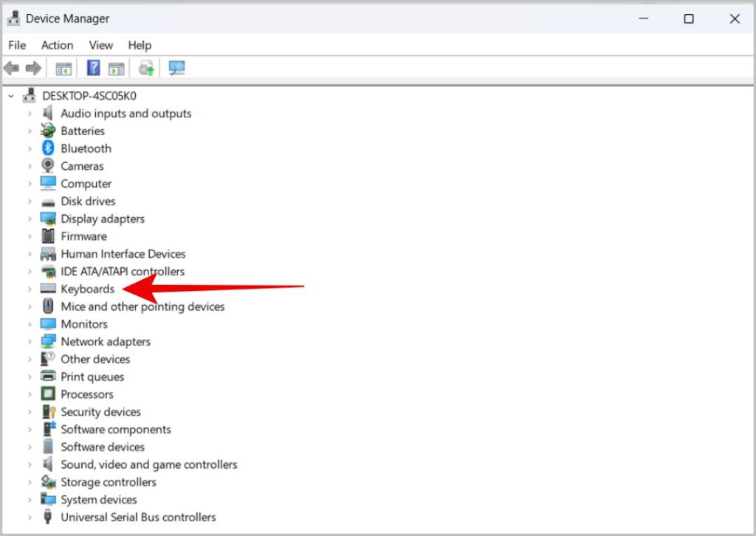Viewport: 756px width, 536px height.
Task: Click the Audio inputs and outputs speaker icon
Action: pyautogui.click(x=48, y=113)
